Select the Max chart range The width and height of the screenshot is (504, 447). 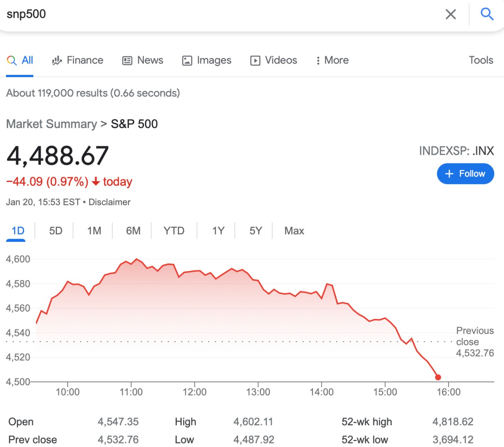(294, 231)
